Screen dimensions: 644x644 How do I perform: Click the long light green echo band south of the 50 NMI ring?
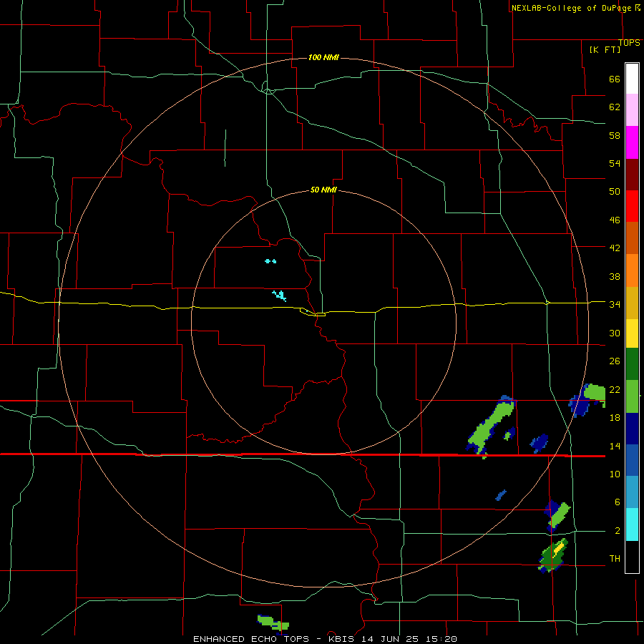coord(491,426)
